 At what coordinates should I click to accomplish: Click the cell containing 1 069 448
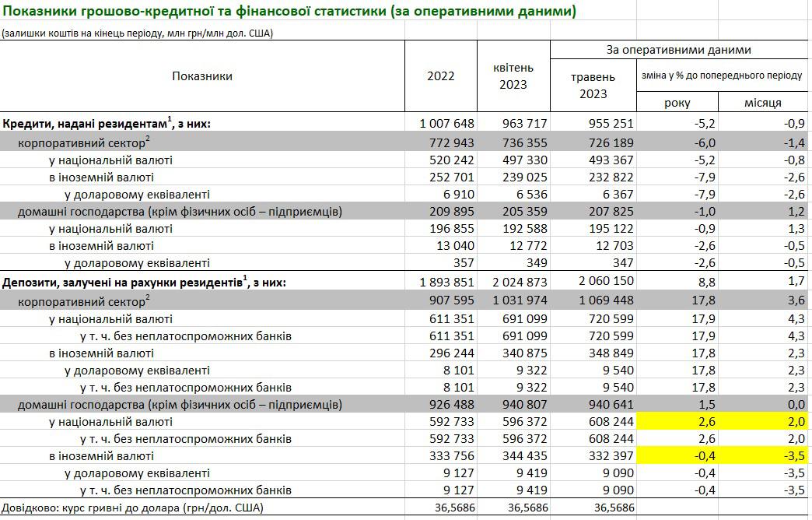[603, 300]
